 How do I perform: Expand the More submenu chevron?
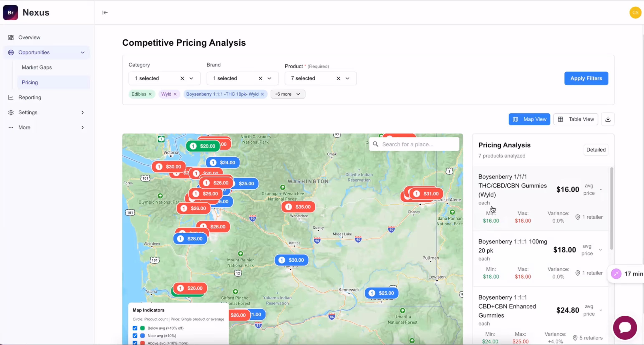click(x=83, y=127)
